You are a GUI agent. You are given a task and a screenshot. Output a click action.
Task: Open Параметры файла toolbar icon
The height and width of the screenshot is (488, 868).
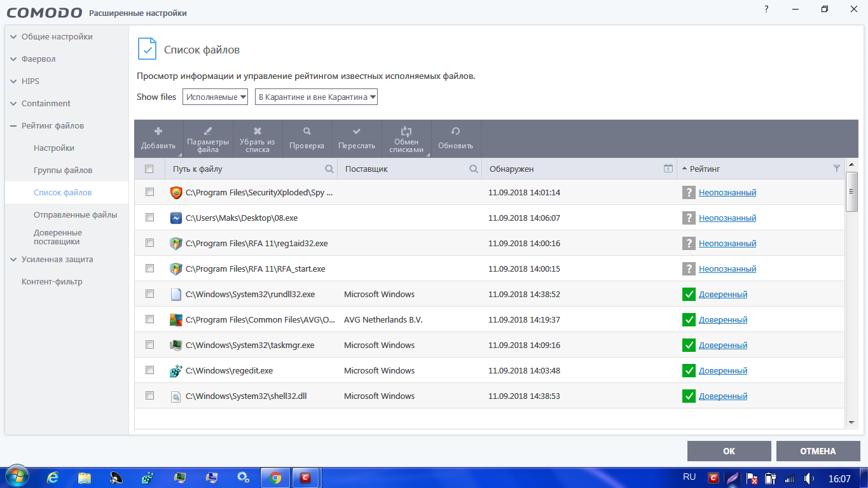click(208, 131)
